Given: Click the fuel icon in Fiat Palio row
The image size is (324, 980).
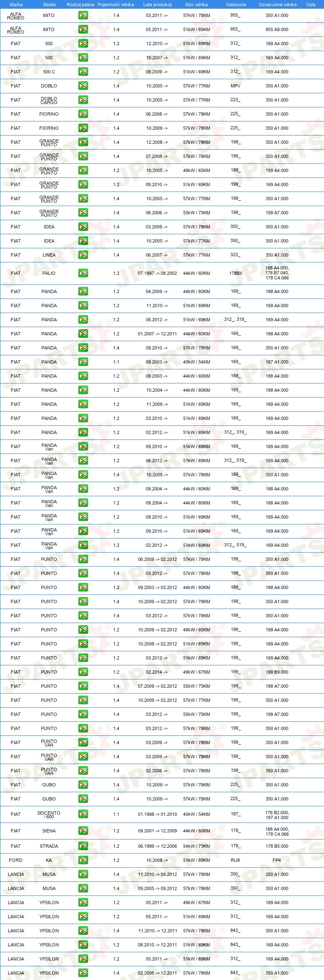Looking at the screenshot, I should point(83,273).
